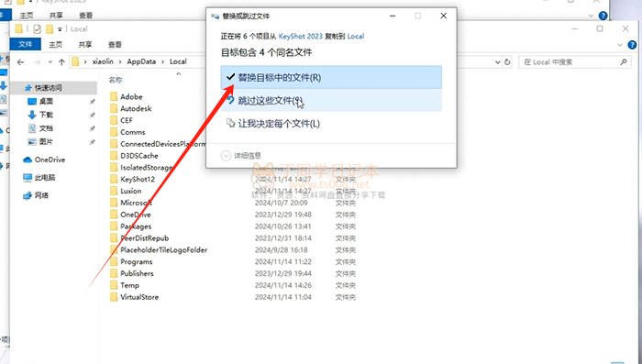
Task: Open help in Local window
Action: pyautogui.click(x=632, y=45)
